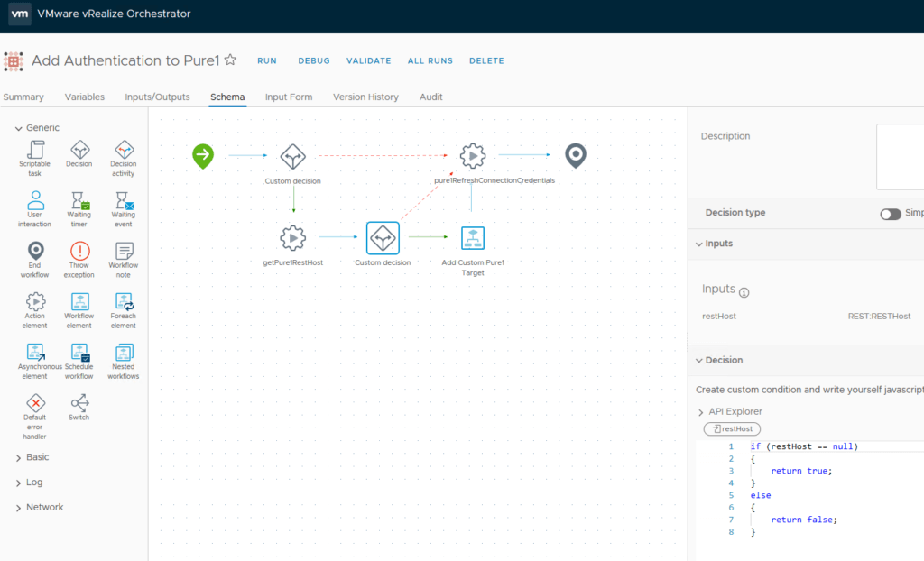The height and width of the screenshot is (561, 924).
Task: Select first Custom decision node after start
Action: [x=293, y=156]
